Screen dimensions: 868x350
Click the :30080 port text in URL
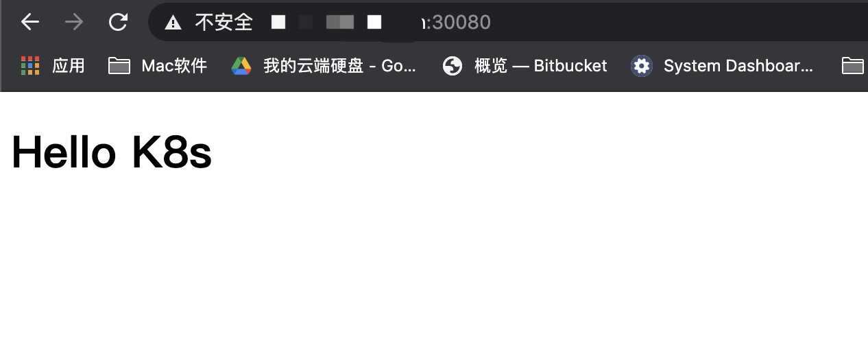coord(459,23)
